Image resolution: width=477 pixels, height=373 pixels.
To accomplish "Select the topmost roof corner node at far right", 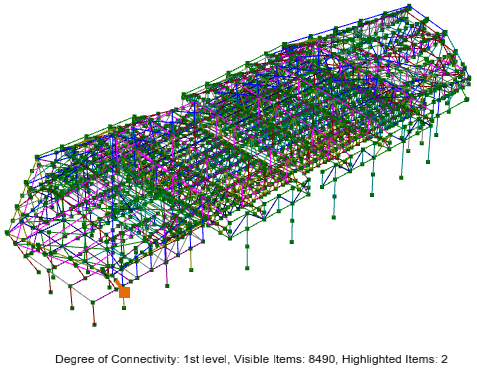I will [x=409, y=6].
